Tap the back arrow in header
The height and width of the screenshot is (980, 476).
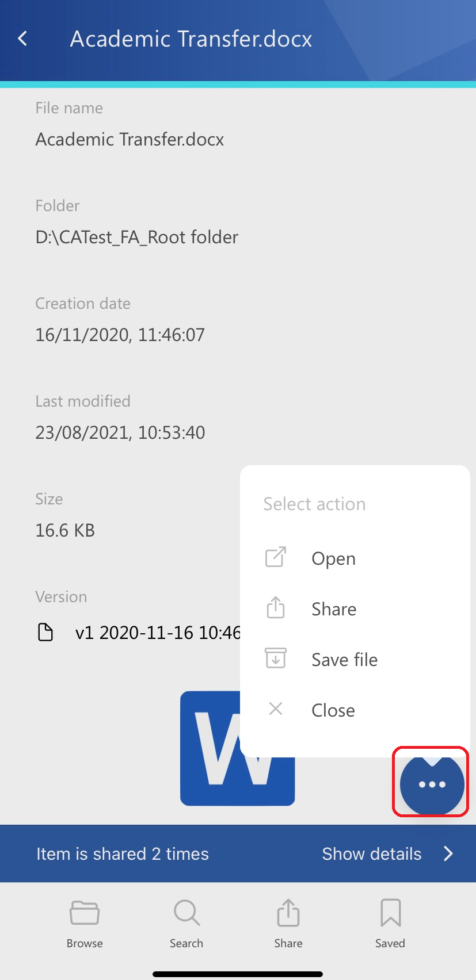23,39
